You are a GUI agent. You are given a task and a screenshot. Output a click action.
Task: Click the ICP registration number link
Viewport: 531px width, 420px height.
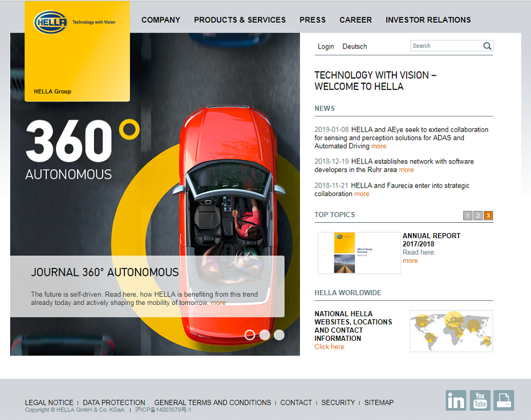click(x=163, y=410)
